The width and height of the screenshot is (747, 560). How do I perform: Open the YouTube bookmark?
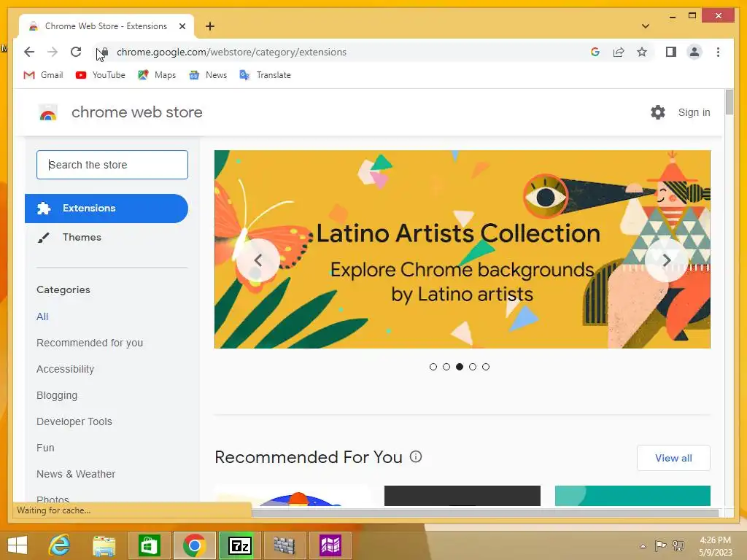click(x=101, y=75)
